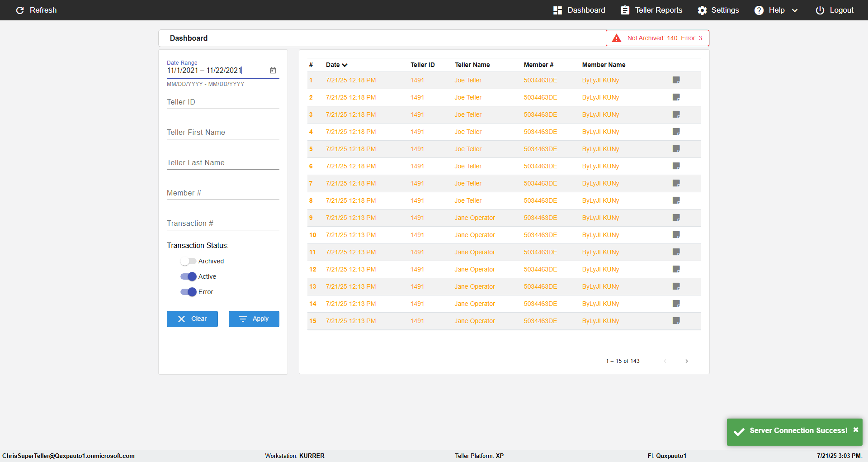Click the Refresh icon in top bar
This screenshot has width=868, height=462.
click(x=20, y=10)
